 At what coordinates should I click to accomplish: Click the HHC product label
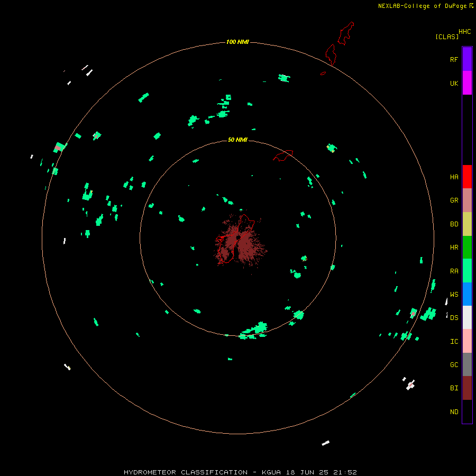click(x=464, y=32)
